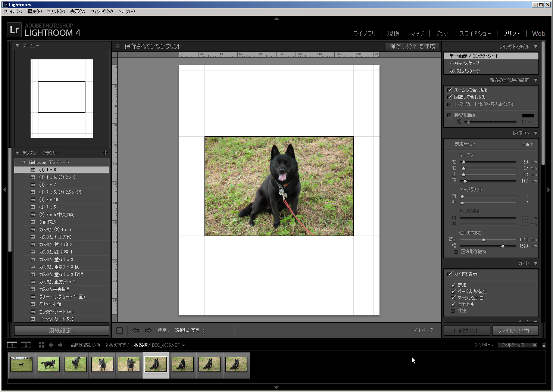This screenshot has height=392, width=553.
Task: Collapse the Lightroom templates folder
Action: click(25, 162)
